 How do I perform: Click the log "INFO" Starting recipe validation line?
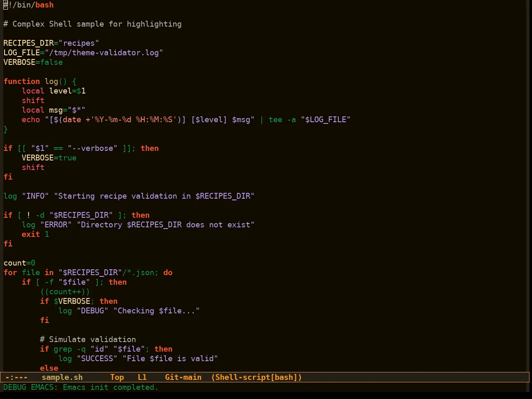(x=129, y=196)
